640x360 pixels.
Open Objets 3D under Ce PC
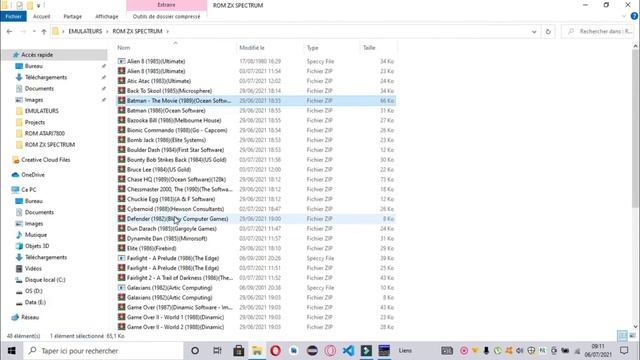click(37, 246)
